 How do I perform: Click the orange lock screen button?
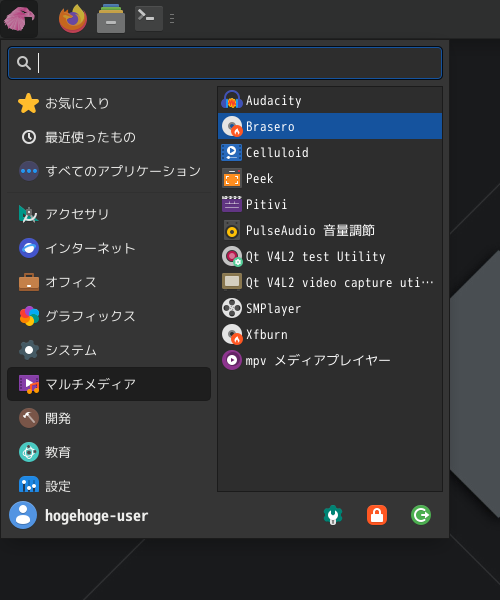[x=377, y=515]
